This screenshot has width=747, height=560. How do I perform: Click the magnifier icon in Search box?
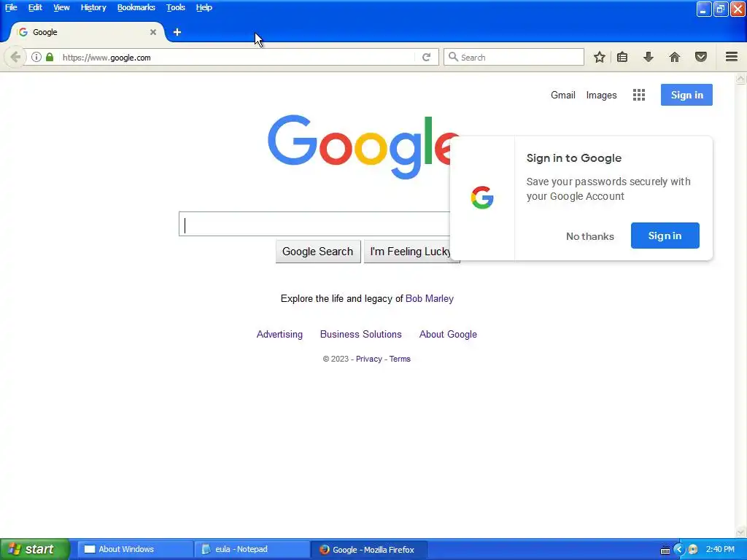click(x=453, y=57)
